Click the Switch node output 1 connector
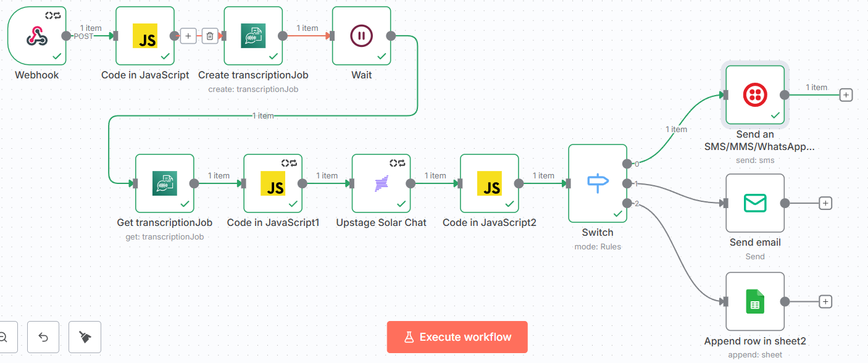Screen dimensions: 868x363 627,183
